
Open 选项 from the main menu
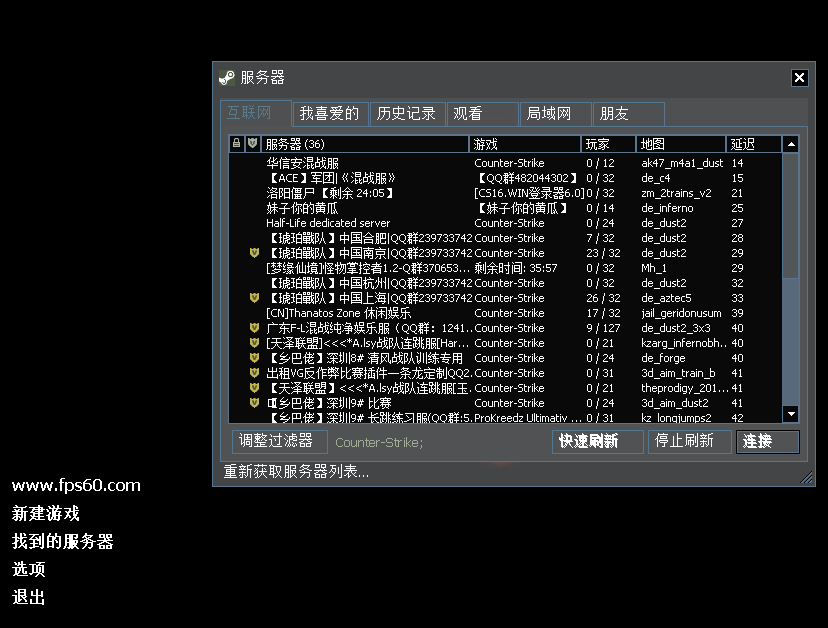29,569
